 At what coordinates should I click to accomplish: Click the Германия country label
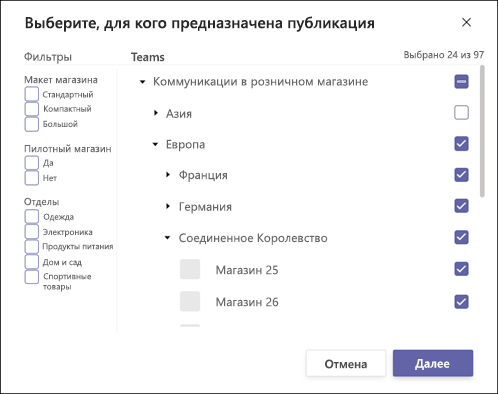click(x=205, y=207)
